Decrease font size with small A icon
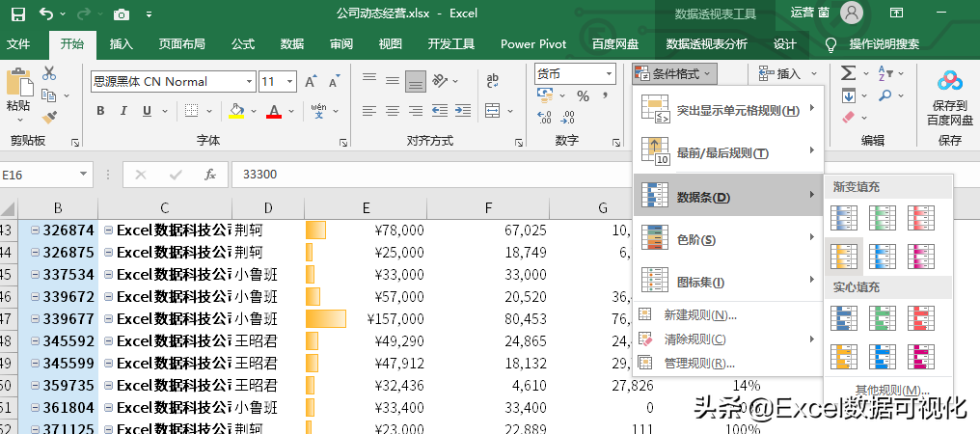 [335, 81]
